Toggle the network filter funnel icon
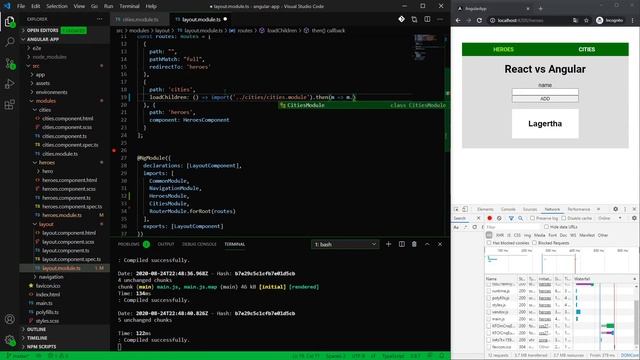 511,218
